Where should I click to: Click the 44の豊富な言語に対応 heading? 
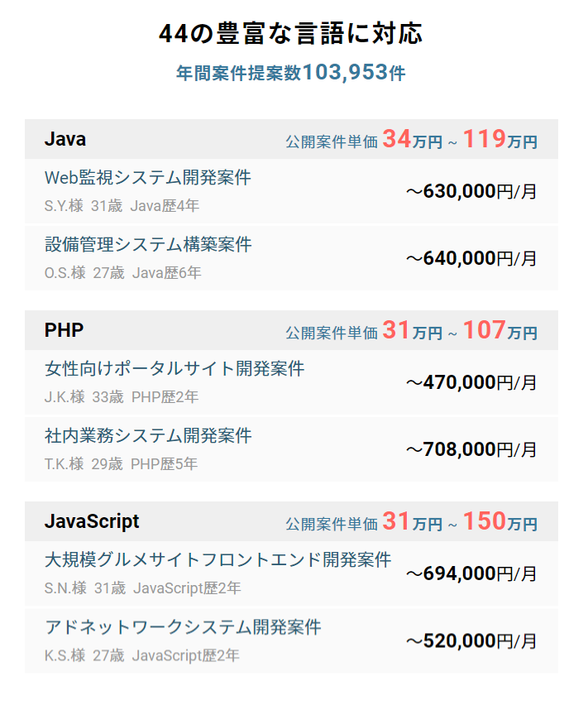coord(290,34)
